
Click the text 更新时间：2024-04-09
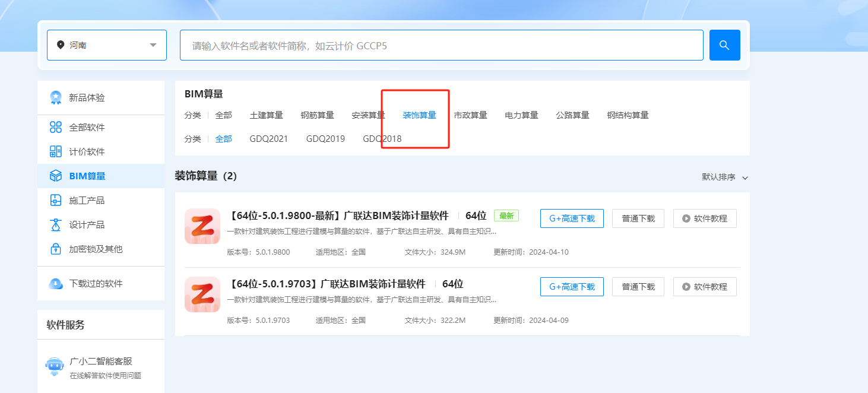[x=531, y=320]
